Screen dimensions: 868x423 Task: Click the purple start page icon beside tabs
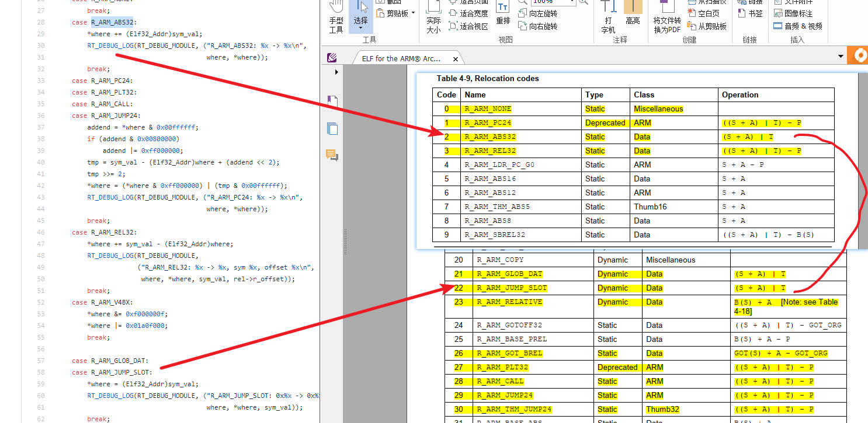pos(332,58)
